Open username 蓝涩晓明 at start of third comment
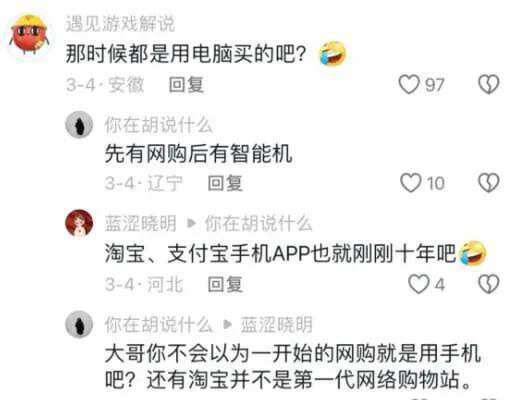Image resolution: width=512 pixels, height=400 pixels. pyautogui.click(x=141, y=223)
